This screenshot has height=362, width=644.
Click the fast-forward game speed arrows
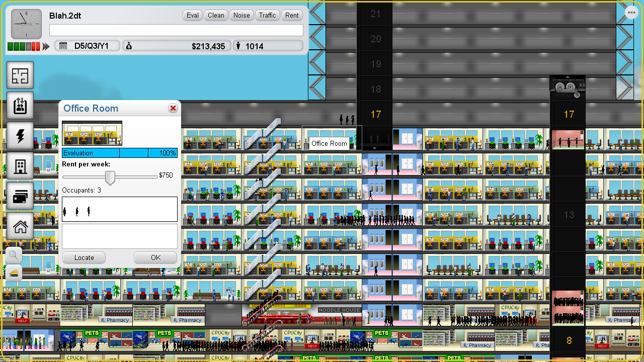46,47
